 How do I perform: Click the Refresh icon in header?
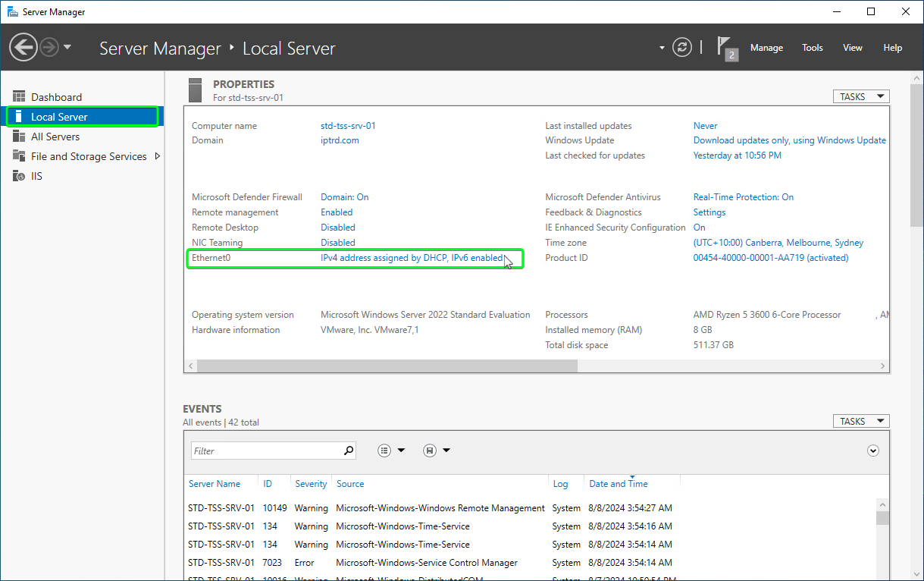click(683, 47)
